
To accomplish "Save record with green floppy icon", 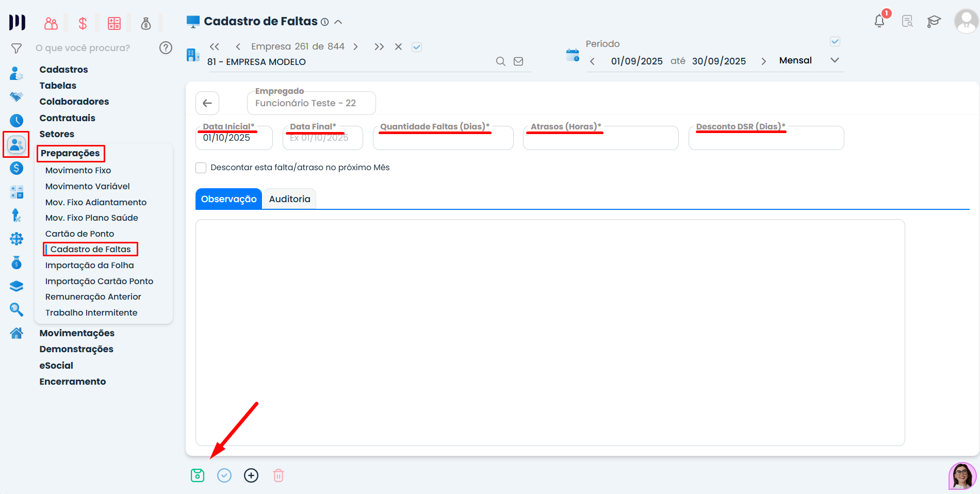I will (198, 475).
